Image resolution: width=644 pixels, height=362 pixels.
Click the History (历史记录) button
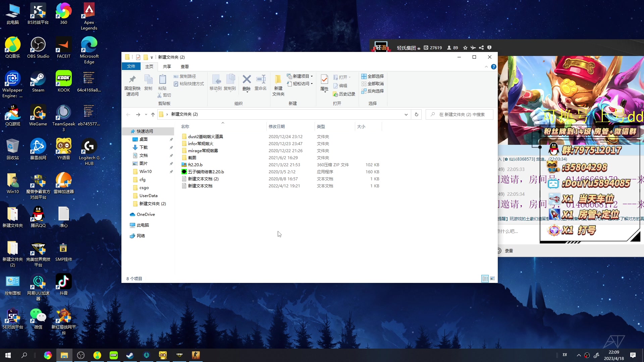tap(344, 94)
